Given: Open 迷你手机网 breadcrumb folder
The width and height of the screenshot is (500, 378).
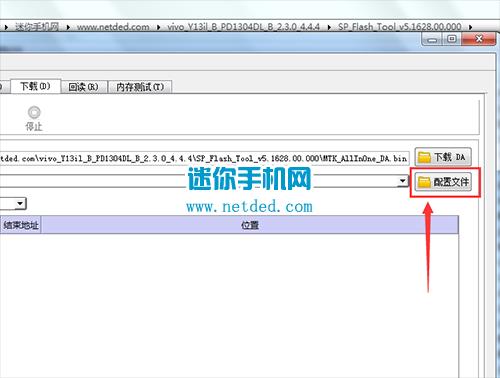Looking at the screenshot, I should [x=37, y=27].
